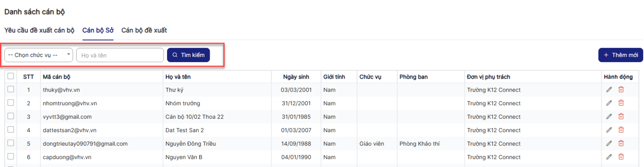Focus the Họ và tên search field
The width and height of the screenshot is (644, 167).
point(120,55)
